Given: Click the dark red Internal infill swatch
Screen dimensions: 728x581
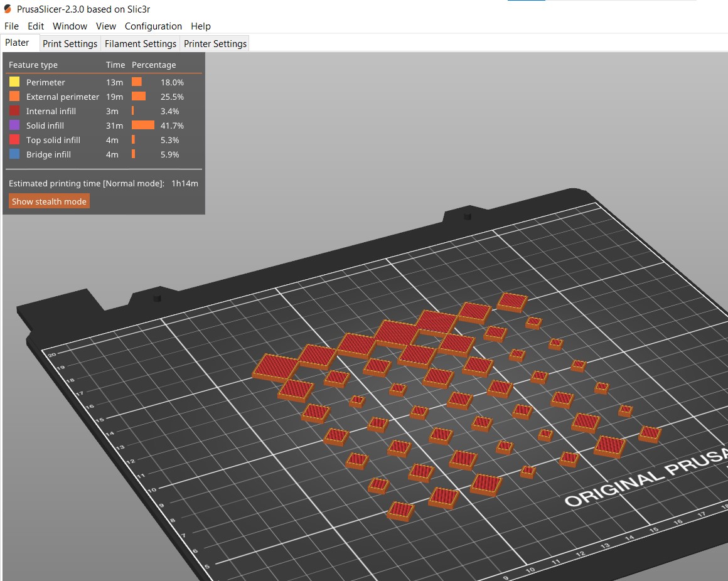Looking at the screenshot, I should [14, 110].
